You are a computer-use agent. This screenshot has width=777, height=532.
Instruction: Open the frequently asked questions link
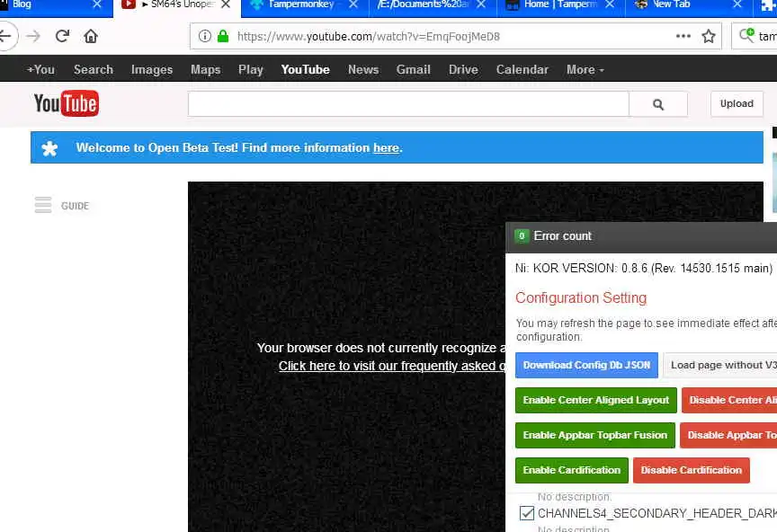tap(392, 366)
